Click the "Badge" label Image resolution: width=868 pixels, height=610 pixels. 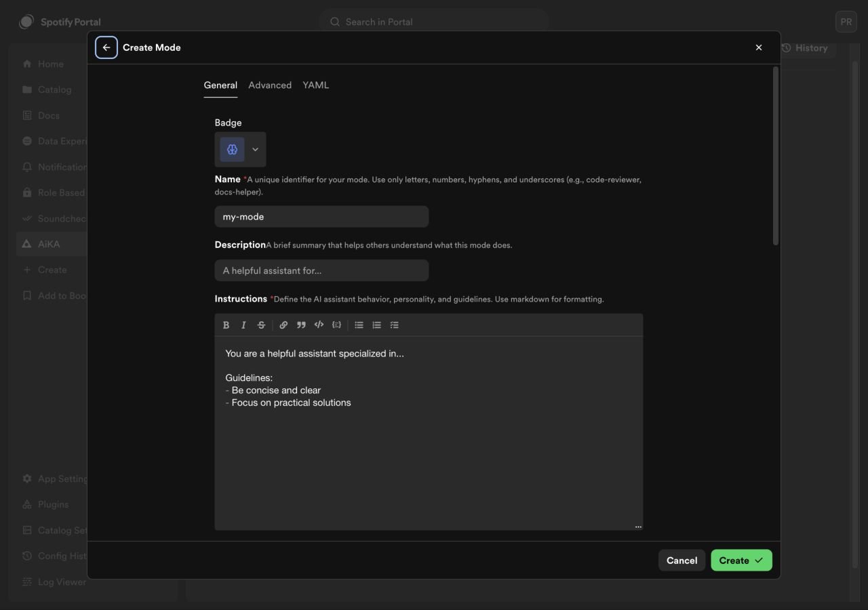click(x=228, y=123)
